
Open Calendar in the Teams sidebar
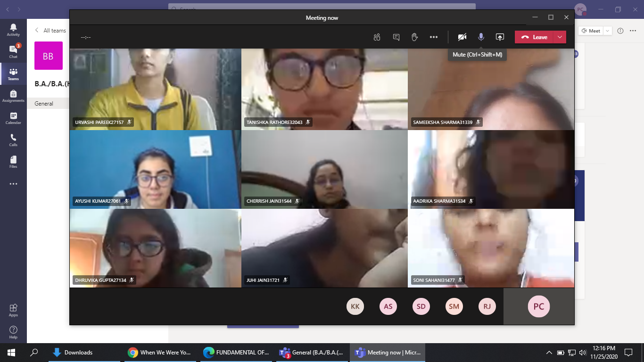(13, 118)
